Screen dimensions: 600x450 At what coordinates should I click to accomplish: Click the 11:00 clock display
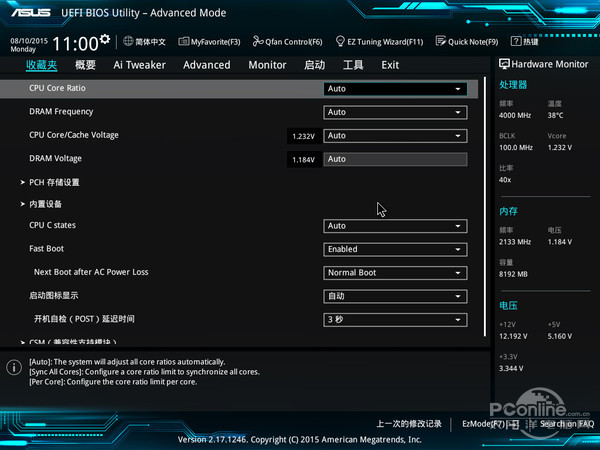[x=75, y=44]
